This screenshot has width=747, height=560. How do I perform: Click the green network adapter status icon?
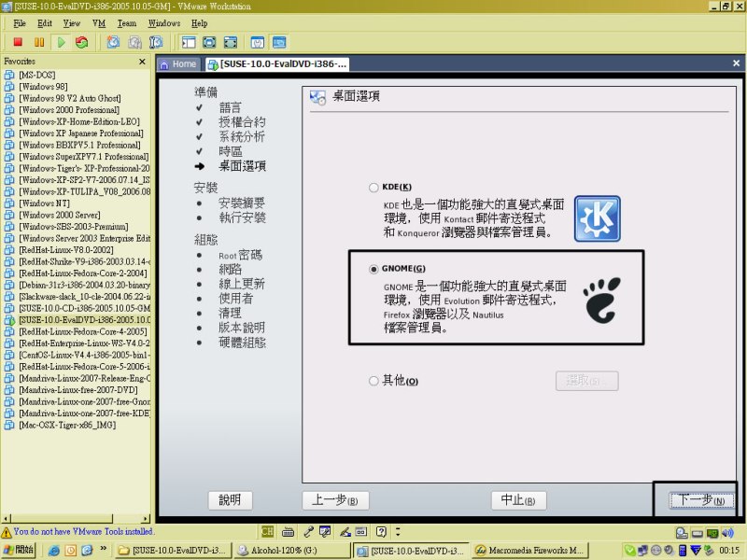click(712, 533)
